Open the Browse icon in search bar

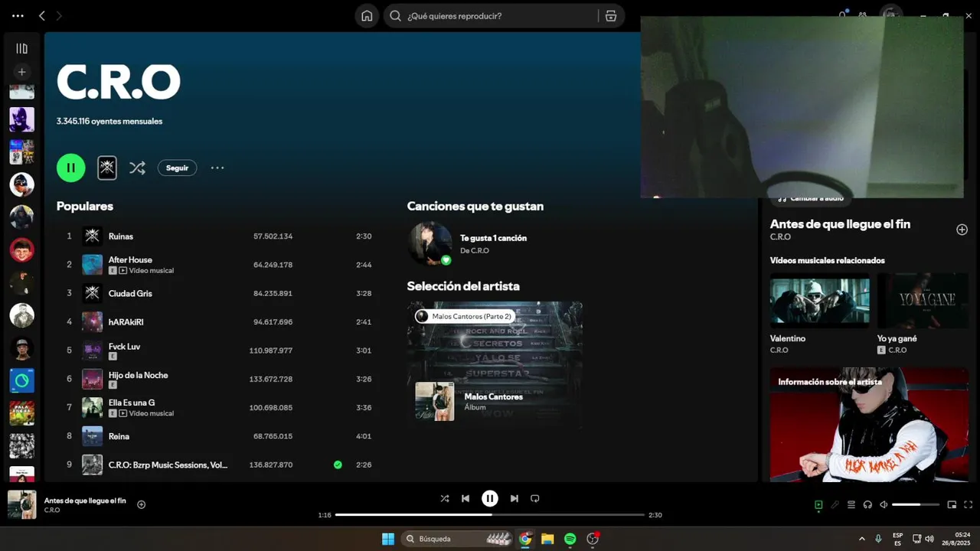click(x=611, y=16)
